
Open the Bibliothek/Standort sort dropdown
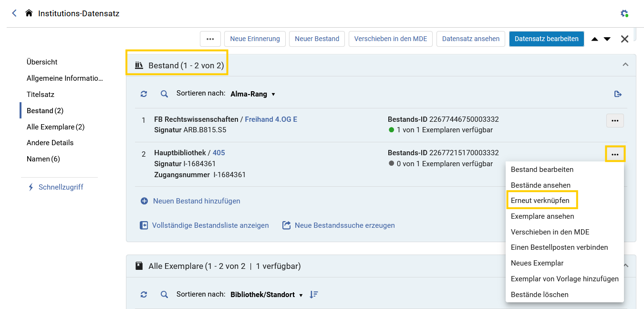(x=267, y=295)
